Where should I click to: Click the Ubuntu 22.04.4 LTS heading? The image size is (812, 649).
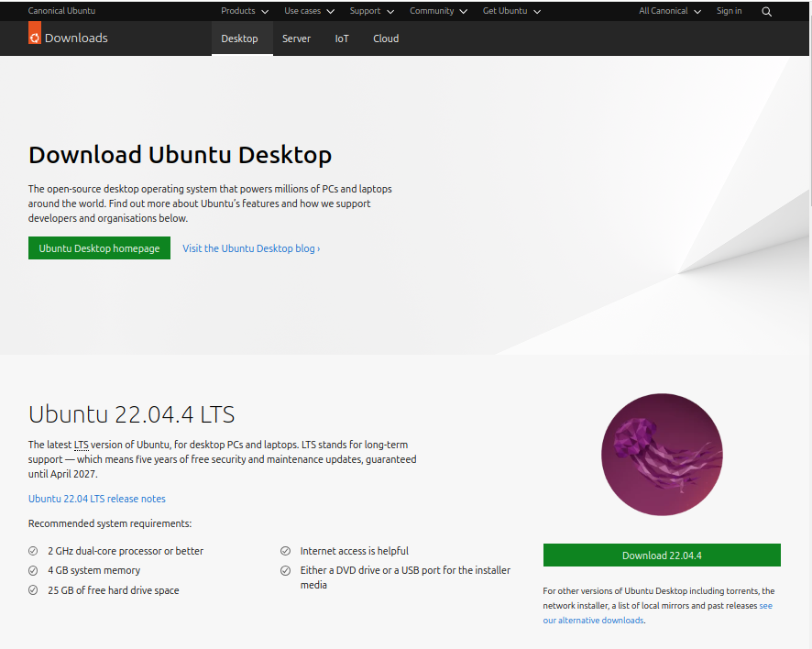(x=132, y=414)
